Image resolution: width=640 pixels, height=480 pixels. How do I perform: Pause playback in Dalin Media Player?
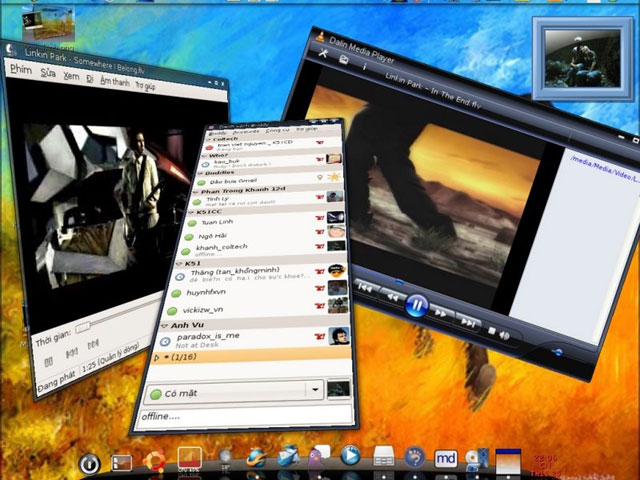coord(417,304)
